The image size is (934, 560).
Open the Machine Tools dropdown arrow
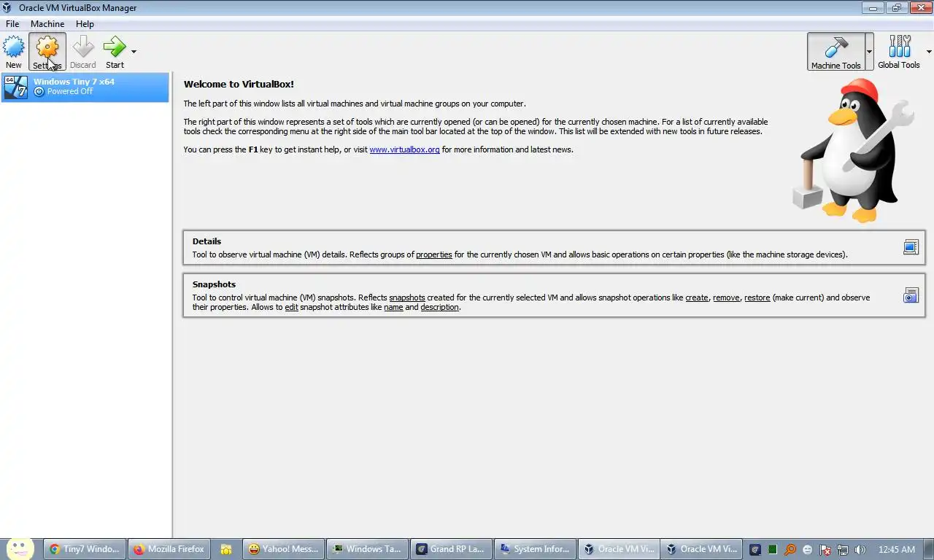[869, 52]
